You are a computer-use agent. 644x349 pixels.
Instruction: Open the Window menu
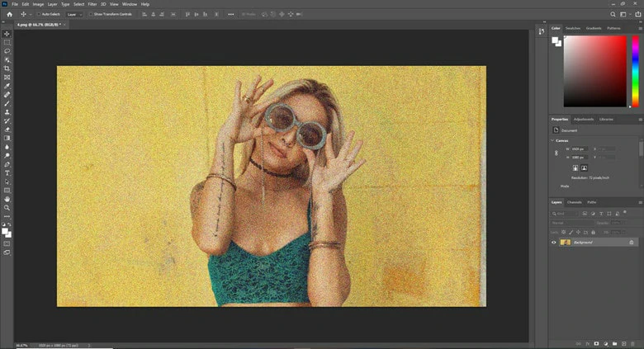(x=130, y=4)
